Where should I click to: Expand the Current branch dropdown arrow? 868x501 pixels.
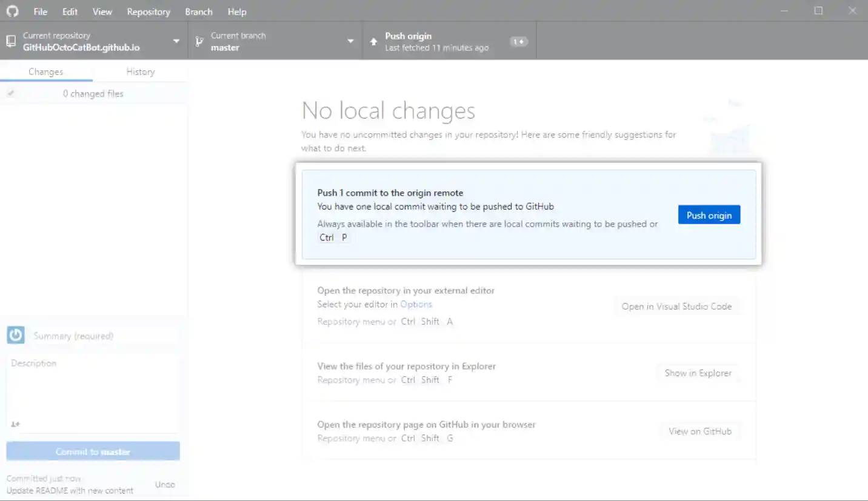tap(350, 41)
